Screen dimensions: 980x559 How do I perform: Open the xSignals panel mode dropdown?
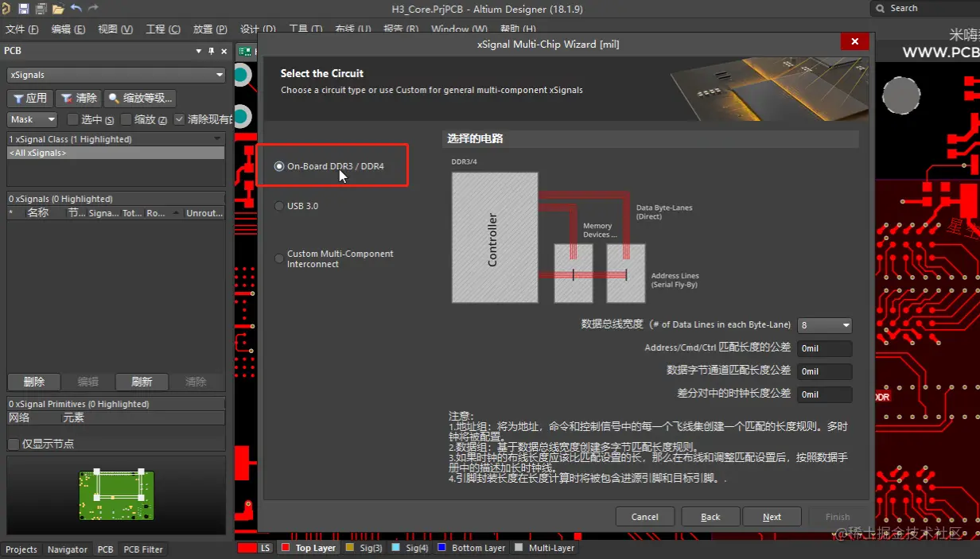pos(116,75)
